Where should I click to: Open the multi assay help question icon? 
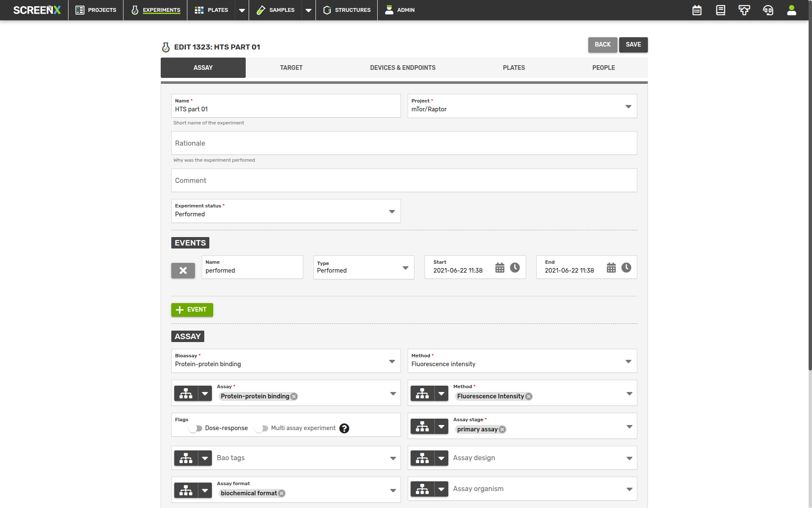tap(344, 428)
